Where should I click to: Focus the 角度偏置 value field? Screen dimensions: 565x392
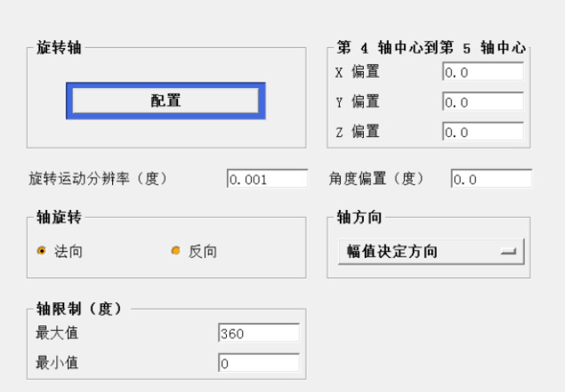pos(490,179)
